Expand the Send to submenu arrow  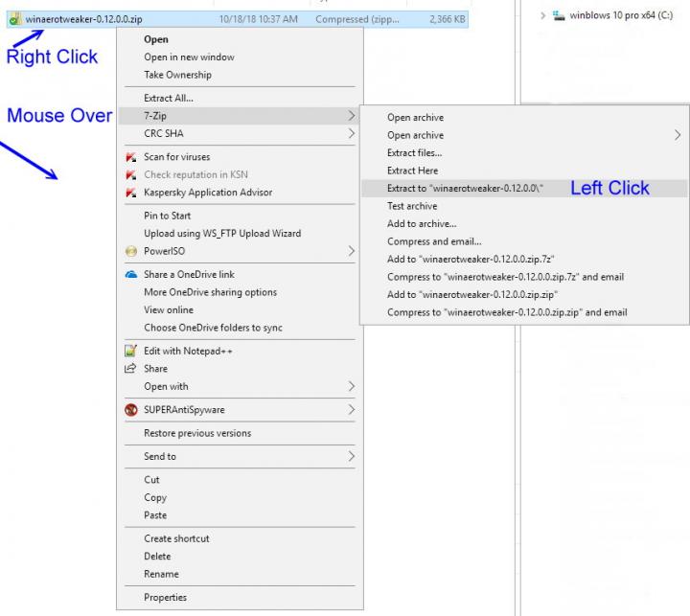(x=351, y=456)
